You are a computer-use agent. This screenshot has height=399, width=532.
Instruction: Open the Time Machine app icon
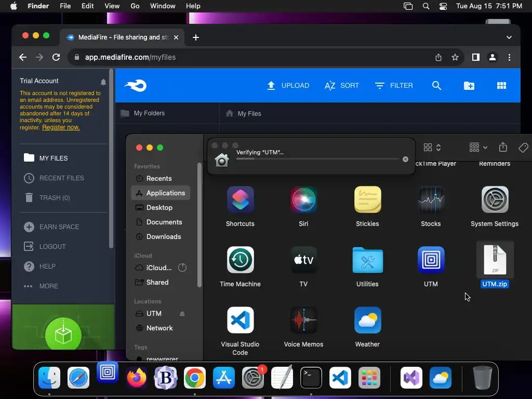pos(240,260)
